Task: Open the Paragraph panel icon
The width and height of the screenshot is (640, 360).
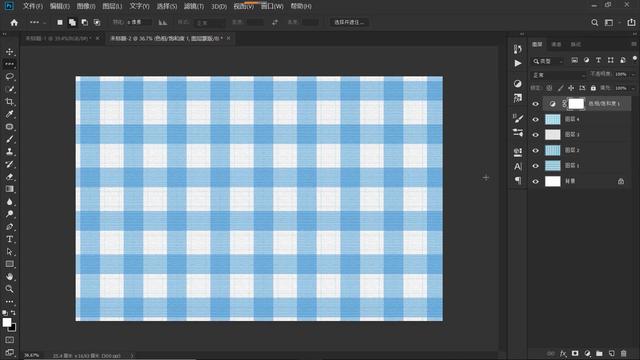Action: tap(518, 180)
